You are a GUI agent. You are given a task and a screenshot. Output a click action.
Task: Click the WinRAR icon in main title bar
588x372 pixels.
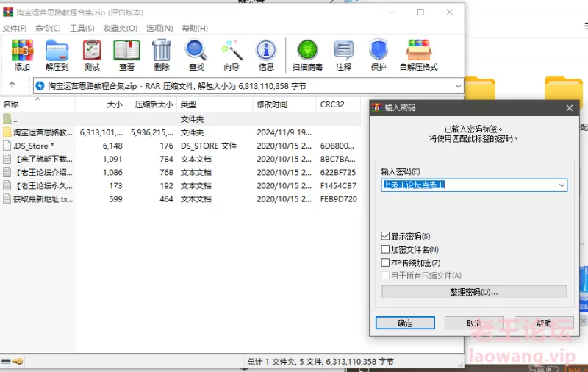tap(8, 12)
